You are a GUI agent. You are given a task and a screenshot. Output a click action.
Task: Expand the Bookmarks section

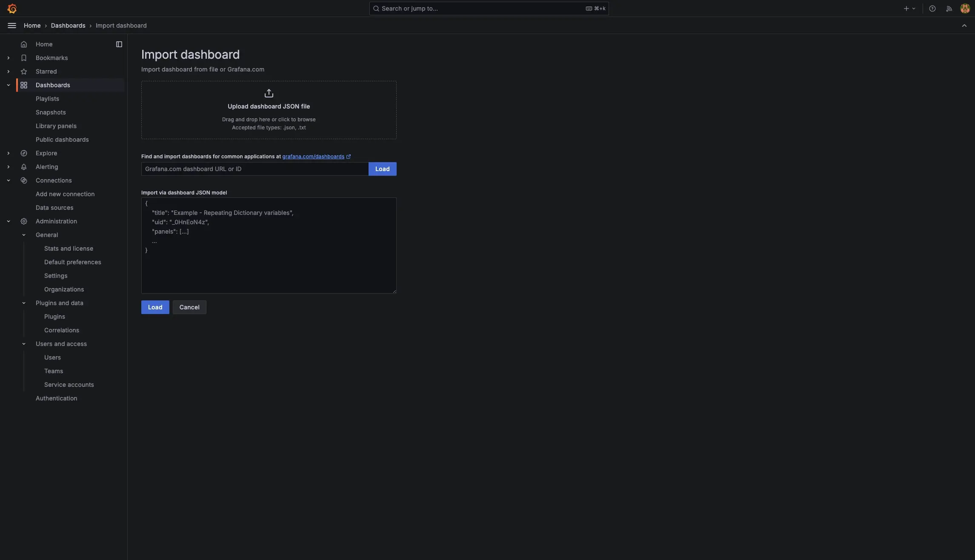tap(8, 58)
